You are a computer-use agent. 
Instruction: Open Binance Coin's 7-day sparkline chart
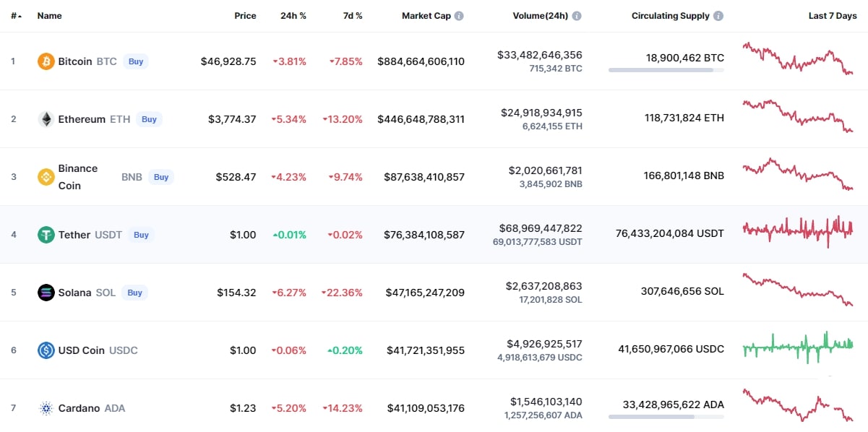pyautogui.click(x=798, y=174)
